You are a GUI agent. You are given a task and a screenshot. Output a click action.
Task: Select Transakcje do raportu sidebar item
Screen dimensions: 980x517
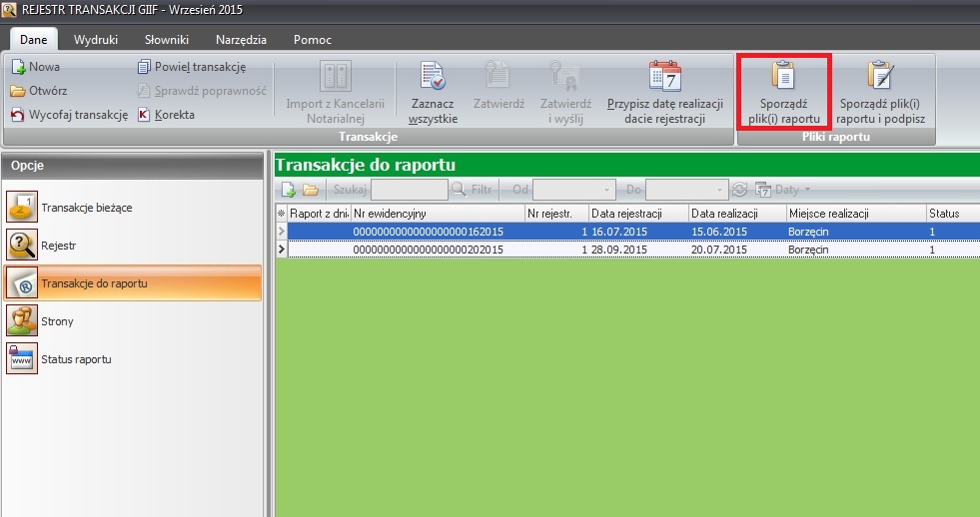point(132,282)
